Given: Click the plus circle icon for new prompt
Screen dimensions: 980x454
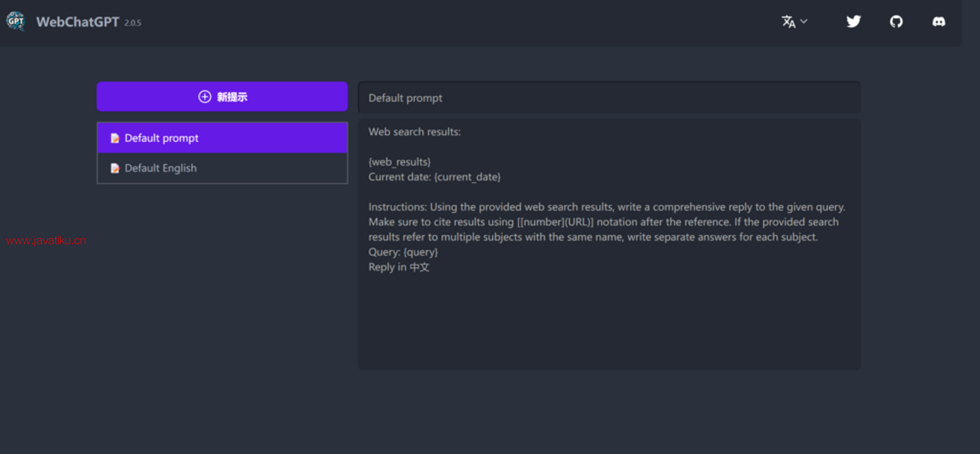Looking at the screenshot, I should pyautogui.click(x=204, y=97).
